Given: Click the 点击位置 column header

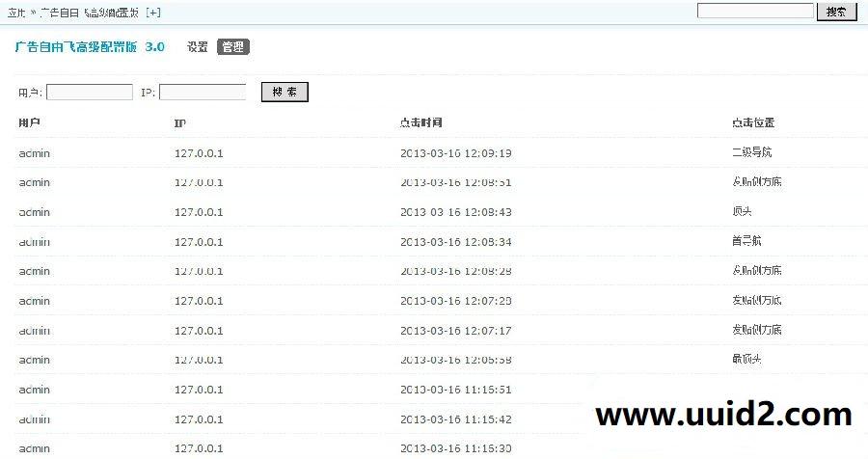Looking at the screenshot, I should pyautogui.click(x=753, y=123).
